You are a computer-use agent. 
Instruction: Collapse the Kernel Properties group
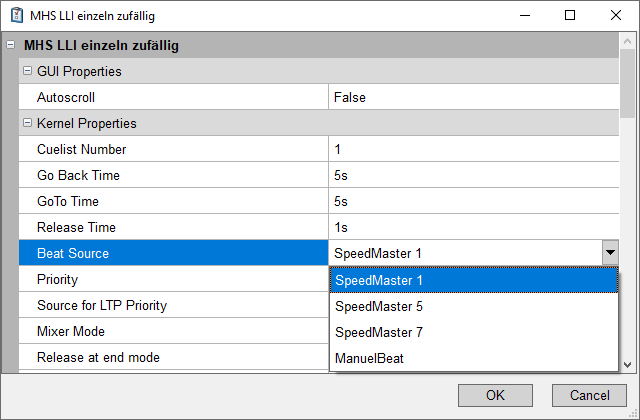coord(27,124)
